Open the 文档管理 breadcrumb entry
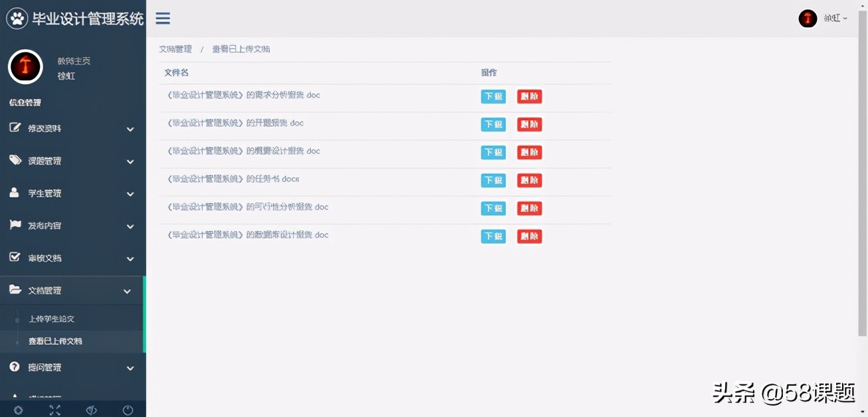Image resolution: width=868 pixels, height=417 pixels. (x=175, y=48)
